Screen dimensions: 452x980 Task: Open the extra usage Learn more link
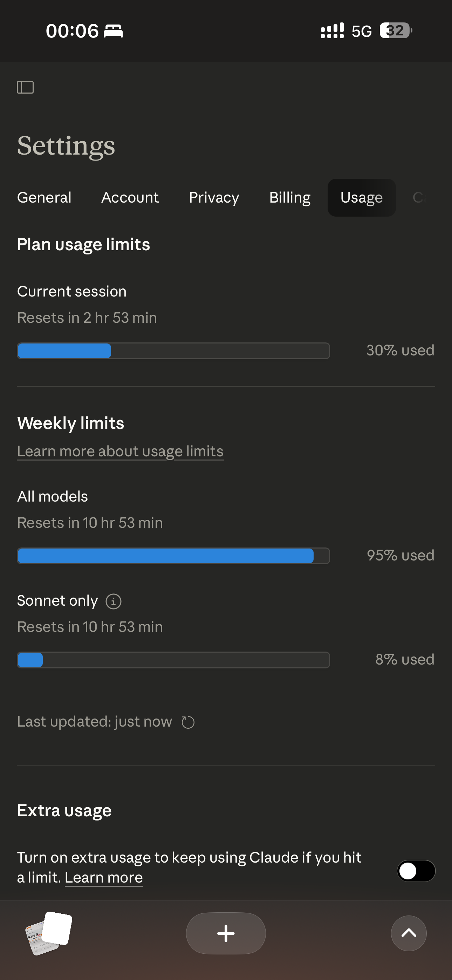pyautogui.click(x=103, y=877)
